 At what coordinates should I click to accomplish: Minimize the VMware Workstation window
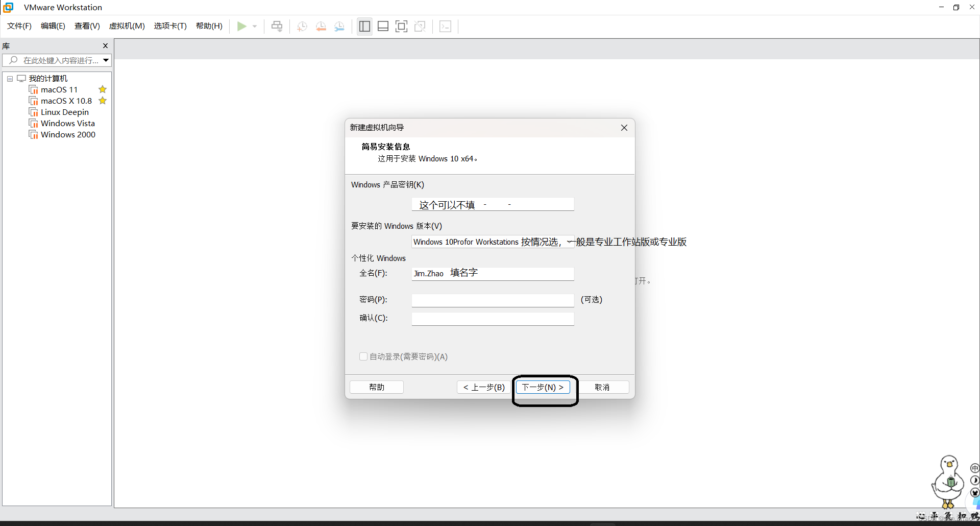coord(941,7)
